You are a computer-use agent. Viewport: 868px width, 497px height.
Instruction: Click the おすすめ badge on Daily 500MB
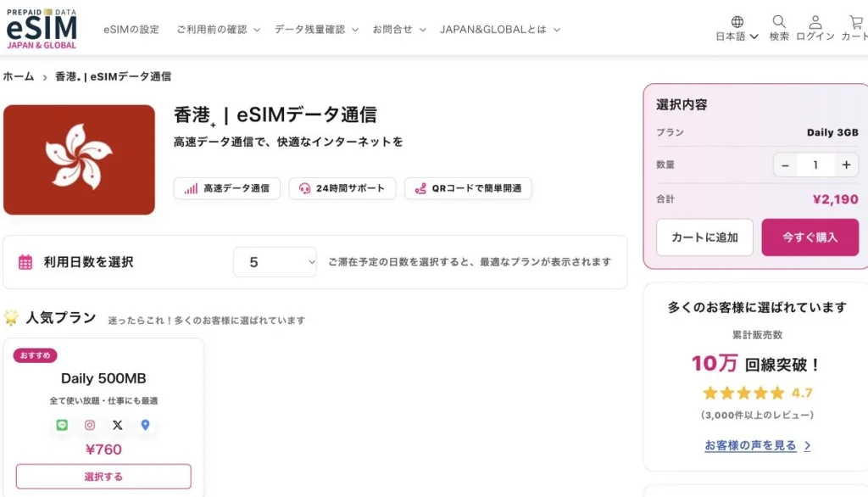coord(35,355)
